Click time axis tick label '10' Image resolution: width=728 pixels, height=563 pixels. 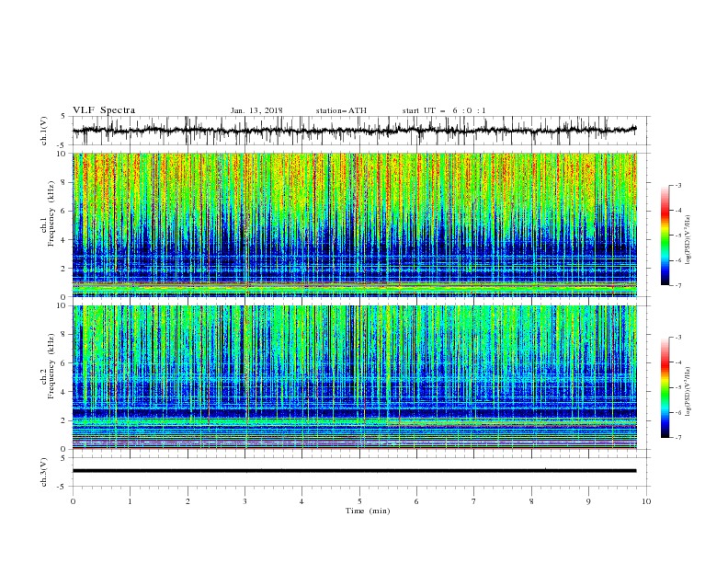click(x=646, y=501)
